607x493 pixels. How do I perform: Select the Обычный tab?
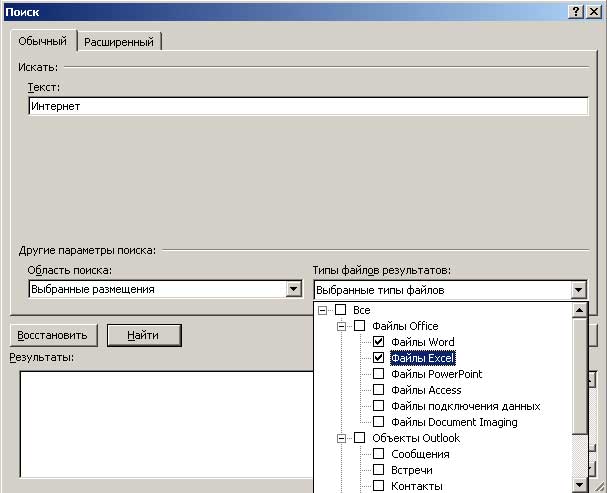pos(43,41)
